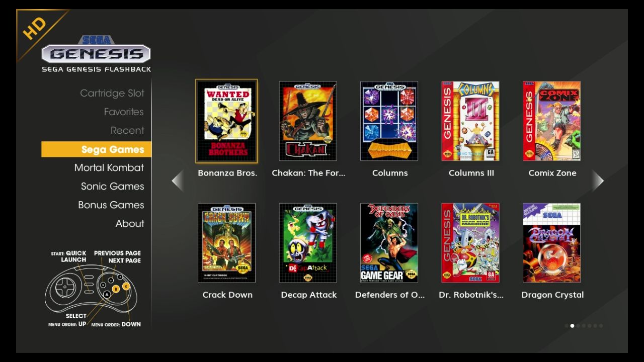The width and height of the screenshot is (644, 362).
Task: Go to the next page with the right arrow
Action: 598,181
